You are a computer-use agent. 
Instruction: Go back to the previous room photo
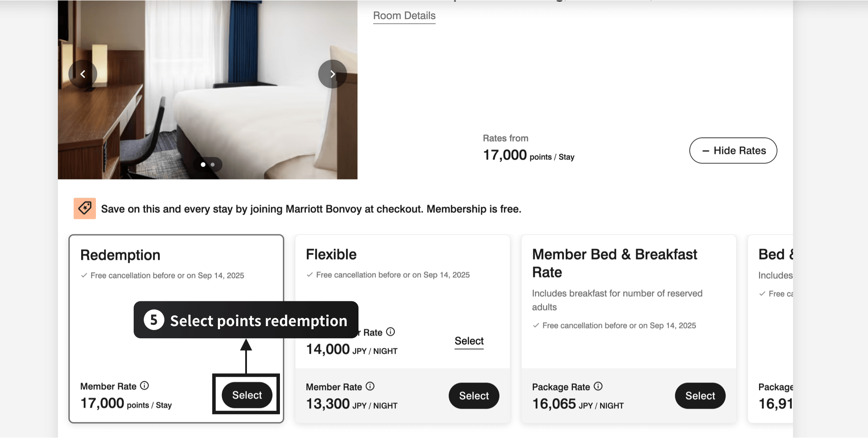(x=83, y=74)
